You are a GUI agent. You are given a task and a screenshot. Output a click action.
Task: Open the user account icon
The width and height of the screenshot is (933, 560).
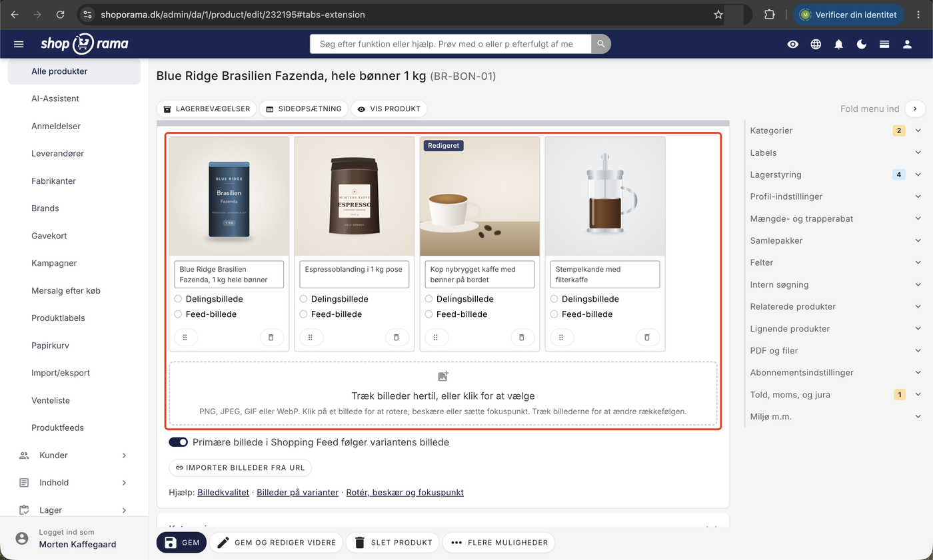907,44
